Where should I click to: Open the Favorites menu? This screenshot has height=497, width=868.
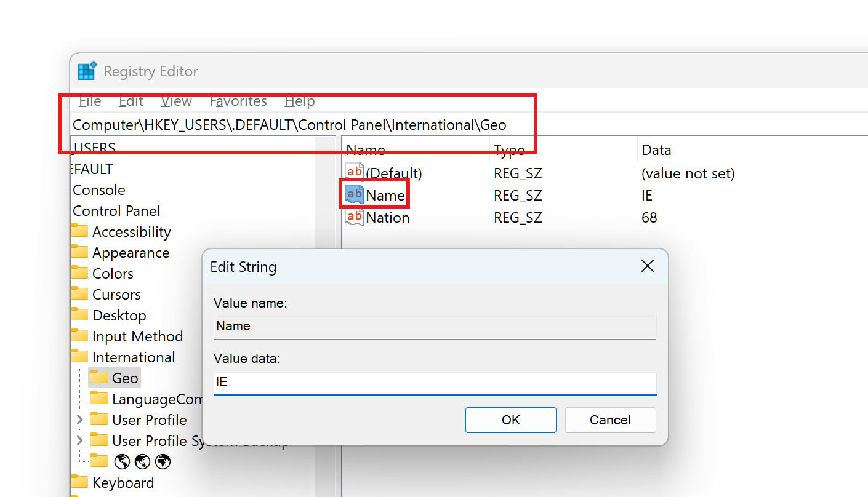(x=238, y=101)
